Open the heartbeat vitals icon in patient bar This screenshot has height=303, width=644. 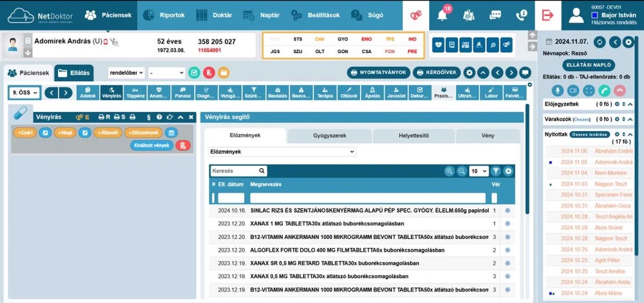pos(438,45)
